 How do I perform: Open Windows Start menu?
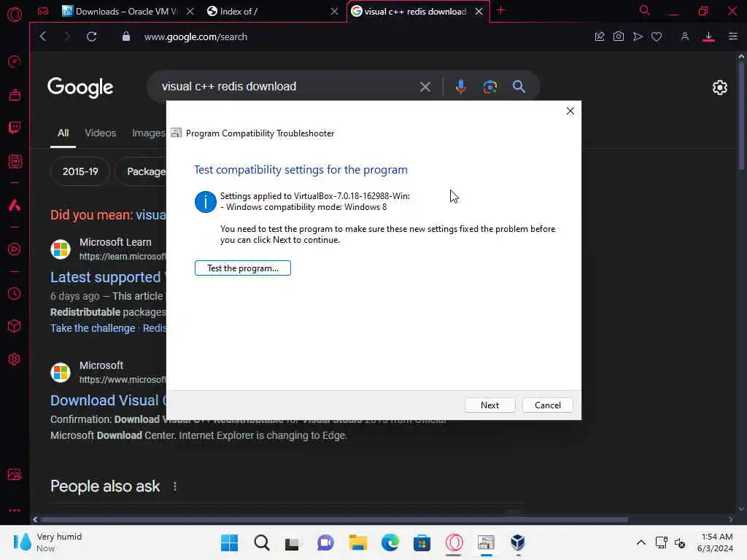click(229, 542)
